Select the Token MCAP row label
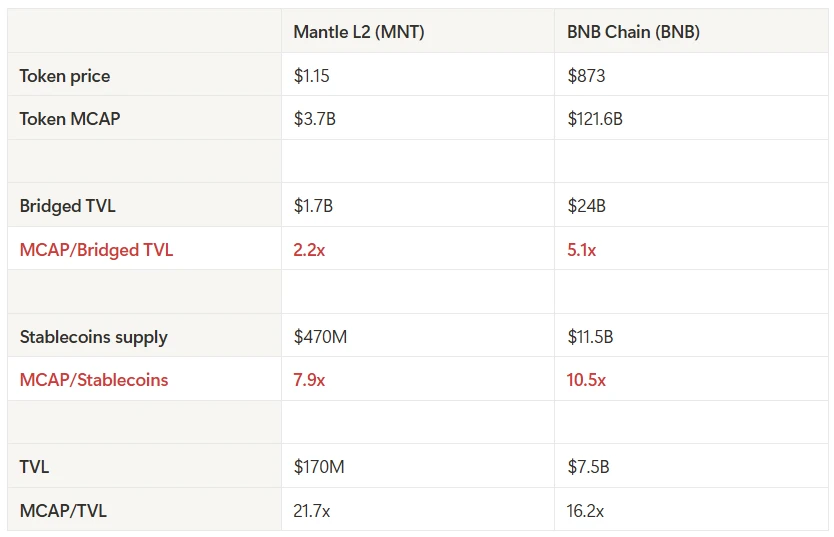This screenshot has width=834, height=537. pyautogui.click(x=69, y=119)
